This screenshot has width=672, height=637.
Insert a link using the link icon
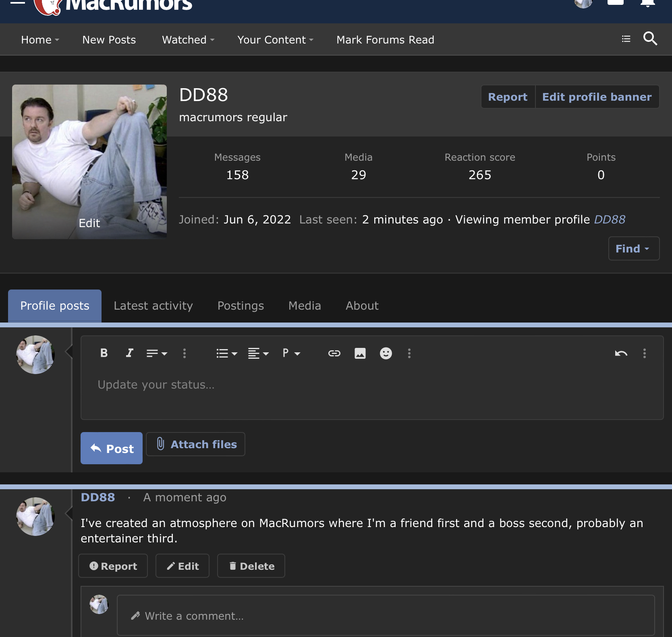pos(334,353)
